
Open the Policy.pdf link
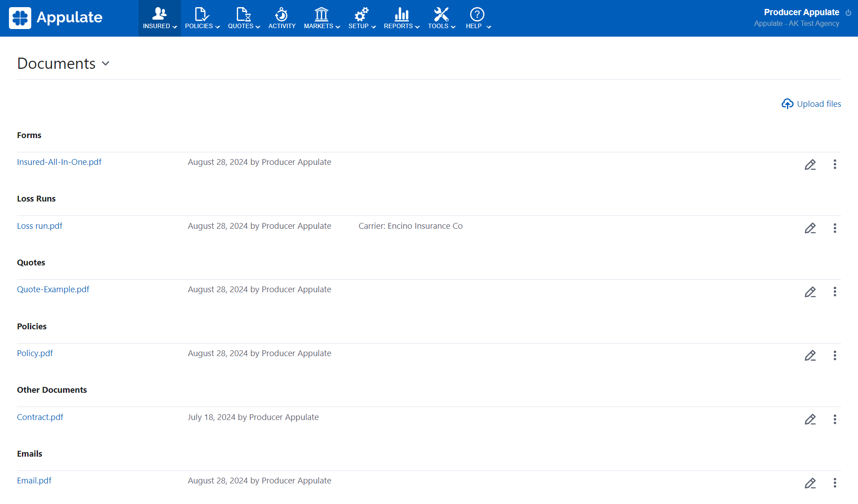point(35,353)
